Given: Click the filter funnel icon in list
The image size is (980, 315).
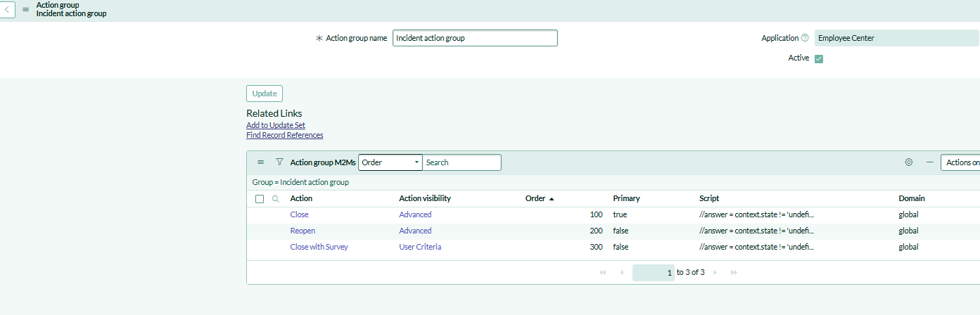Looking at the screenshot, I should click(x=279, y=162).
